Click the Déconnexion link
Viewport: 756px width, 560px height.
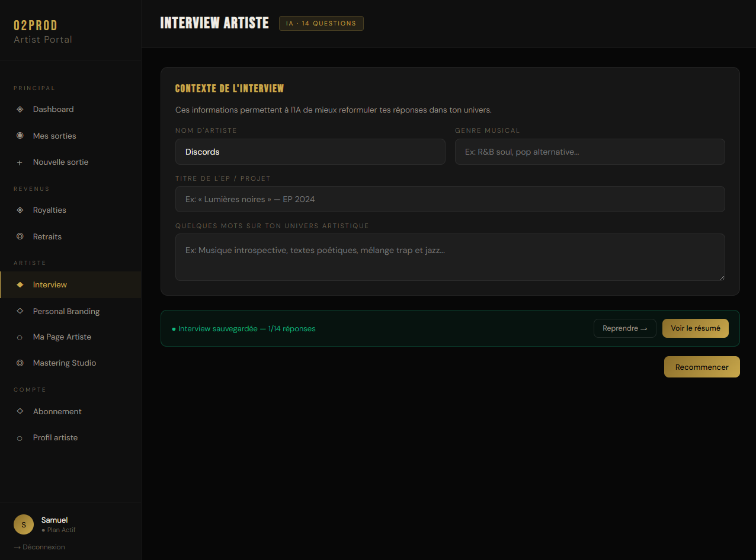click(39, 547)
